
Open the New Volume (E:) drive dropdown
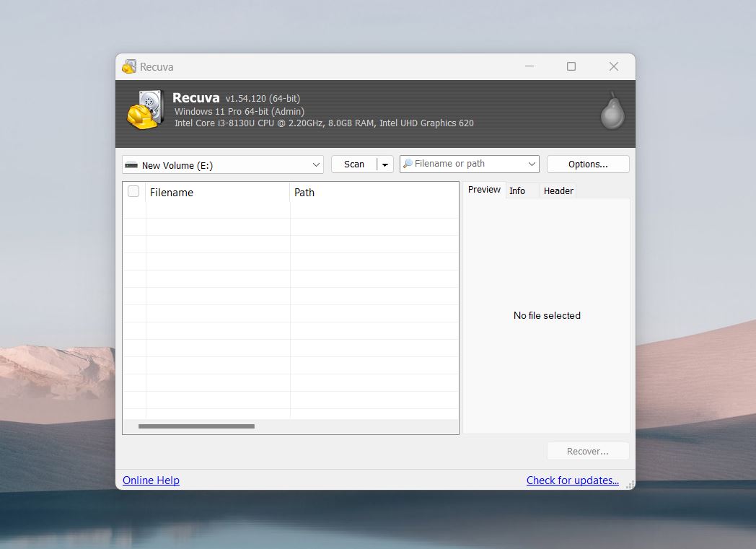[x=223, y=165]
